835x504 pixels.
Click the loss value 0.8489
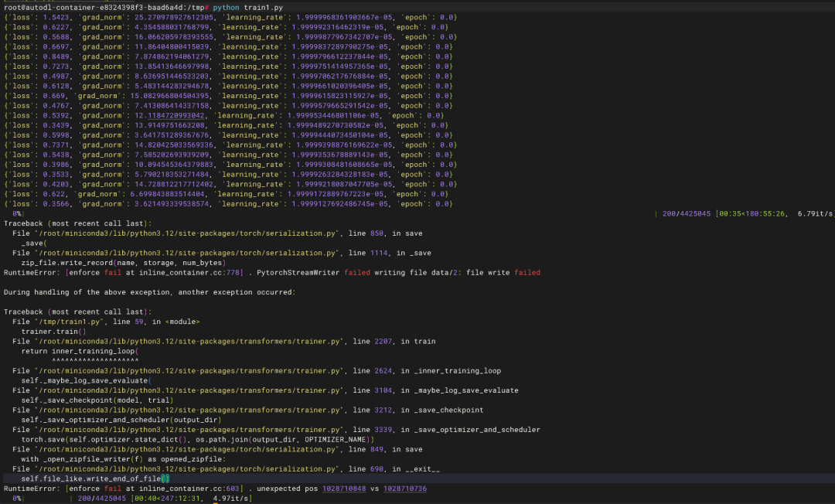(x=56, y=56)
